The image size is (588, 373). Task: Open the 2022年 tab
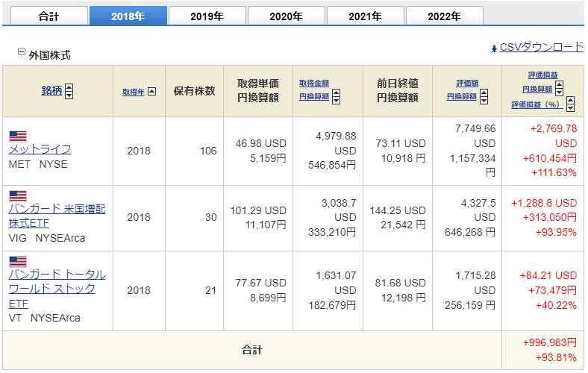pyautogui.click(x=445, y=16)
